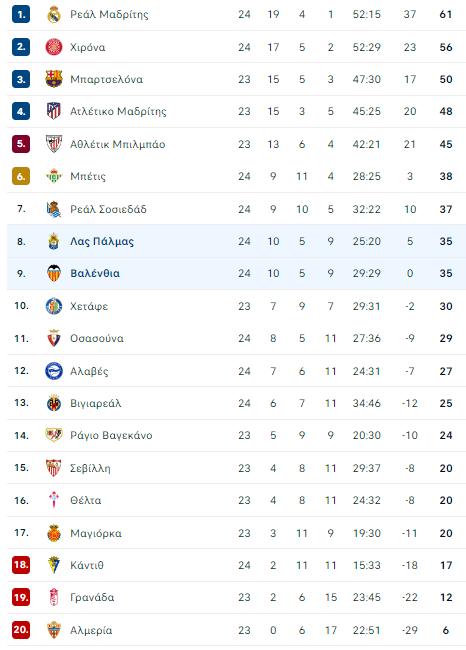Click the gold position 6 badge
The image size is (466, 650).
pyautogui.click(x=21, y=176)
